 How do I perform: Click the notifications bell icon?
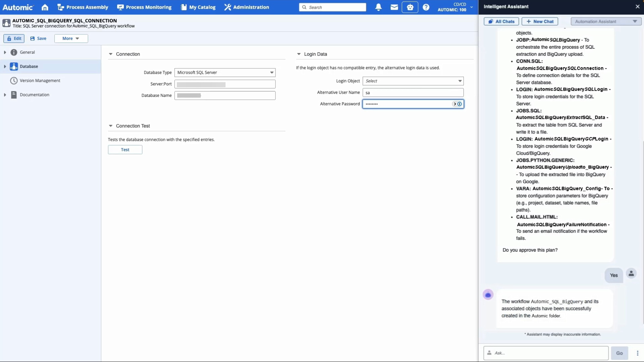[378, 7]
